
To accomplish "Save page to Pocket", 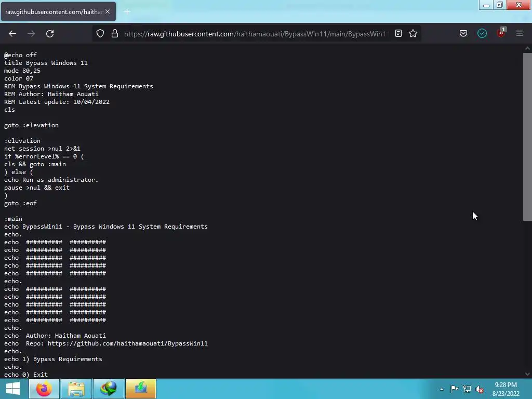I will (x=463, y=34).
